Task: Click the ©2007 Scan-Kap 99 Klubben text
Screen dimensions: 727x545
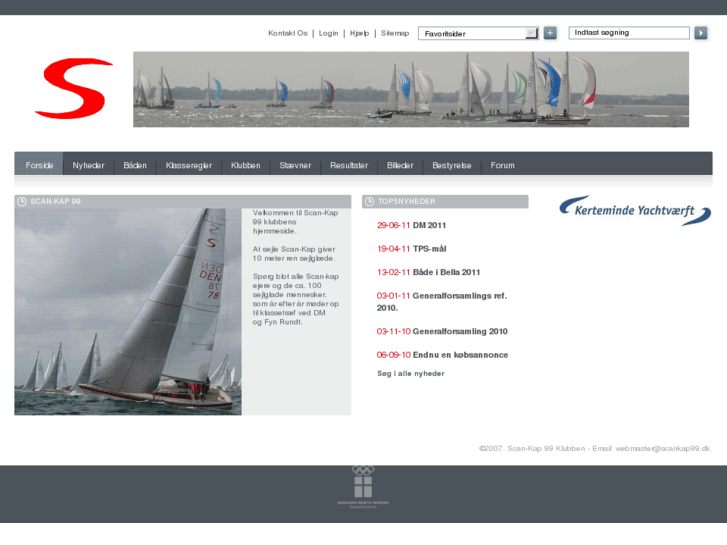Action: pos(532,448)
